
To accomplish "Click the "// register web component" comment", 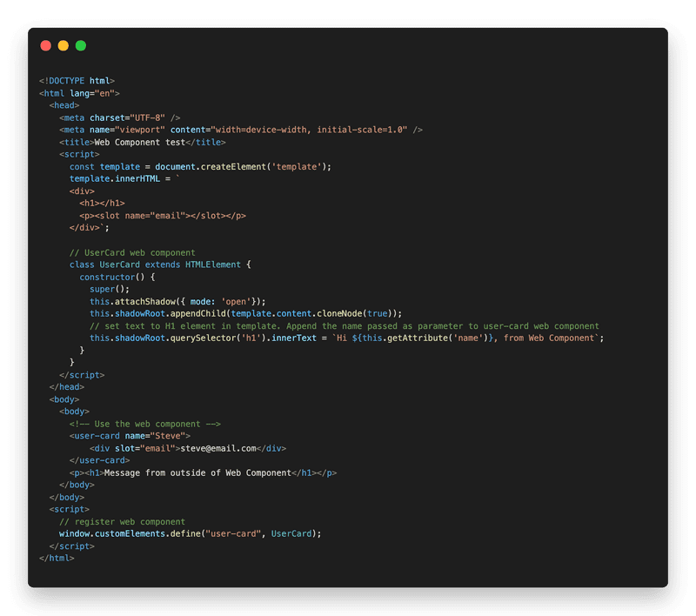I will coord(122,522).
